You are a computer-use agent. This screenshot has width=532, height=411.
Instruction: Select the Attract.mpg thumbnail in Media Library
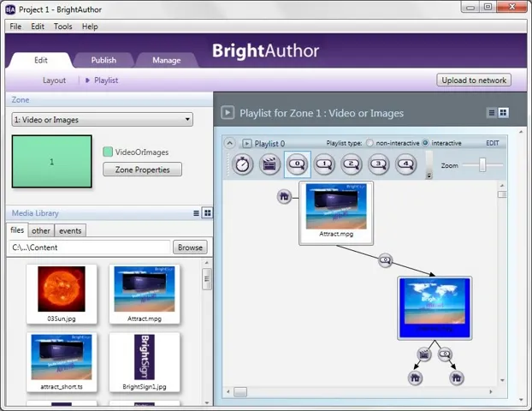145,295
